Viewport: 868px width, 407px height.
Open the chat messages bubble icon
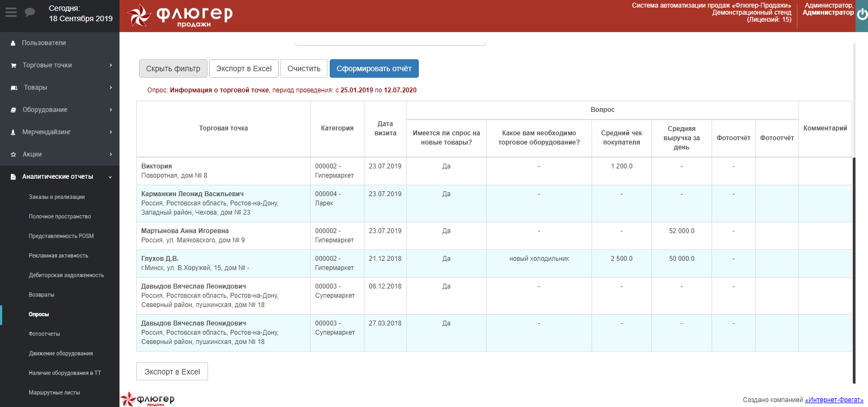click(x=30, y=12)
